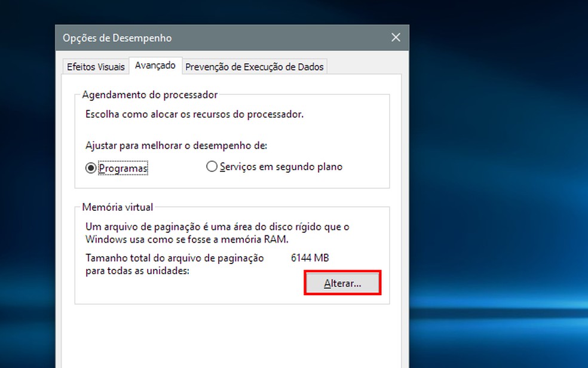This screenshot has width=588, height=368.
Task: Click the 6144 MB paging file value
Action: [x=310, y=258]
